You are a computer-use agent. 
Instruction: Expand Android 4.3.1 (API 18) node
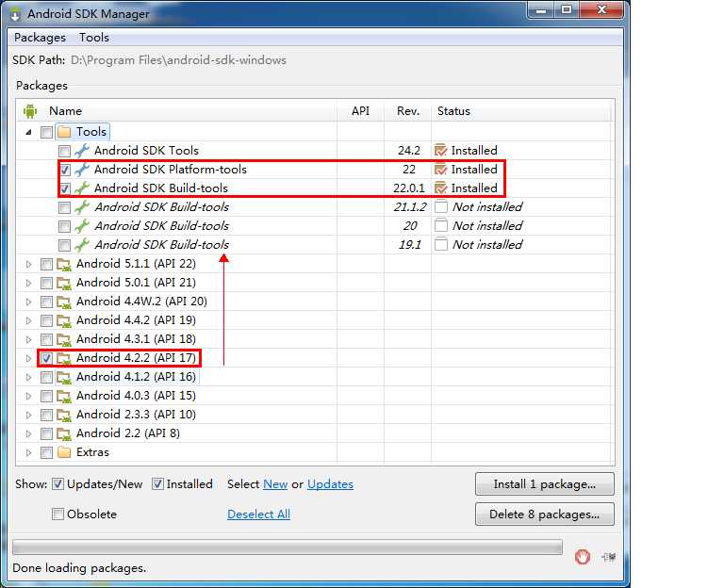point(28,339)
